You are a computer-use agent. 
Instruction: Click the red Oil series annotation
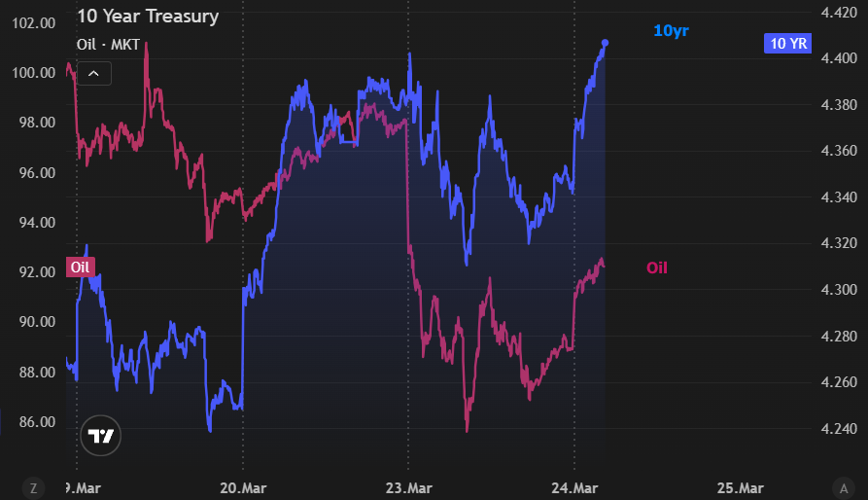click(x=657, y=268)
